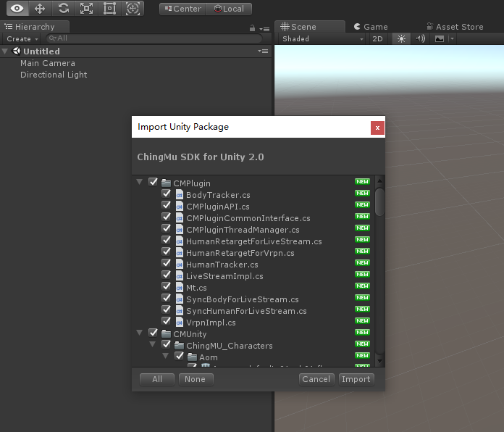This screenshot has width=504, height=432.
Task: Uncheck the CMUnity folder checkbox
Action: pyautogui.click(x=153, y=333)
